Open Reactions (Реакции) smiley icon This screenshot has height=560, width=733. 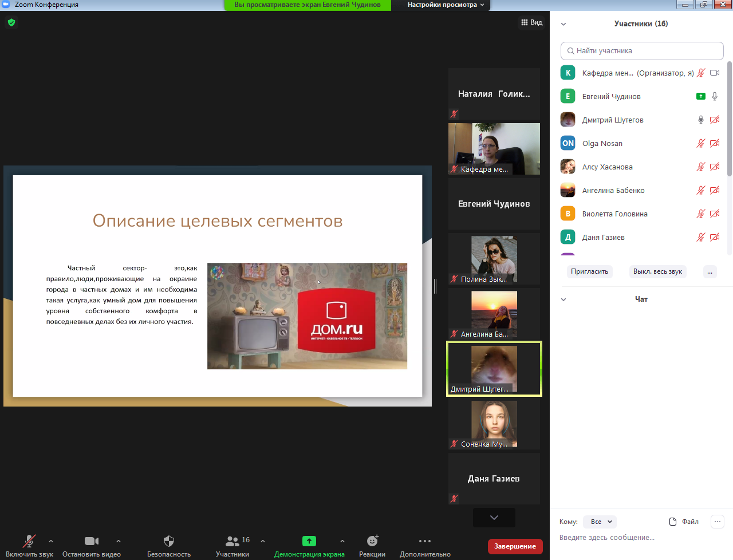[372, 541]
